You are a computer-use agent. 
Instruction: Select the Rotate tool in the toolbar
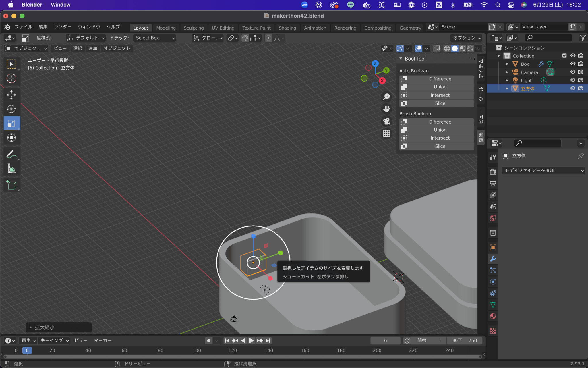coord(12,109)
